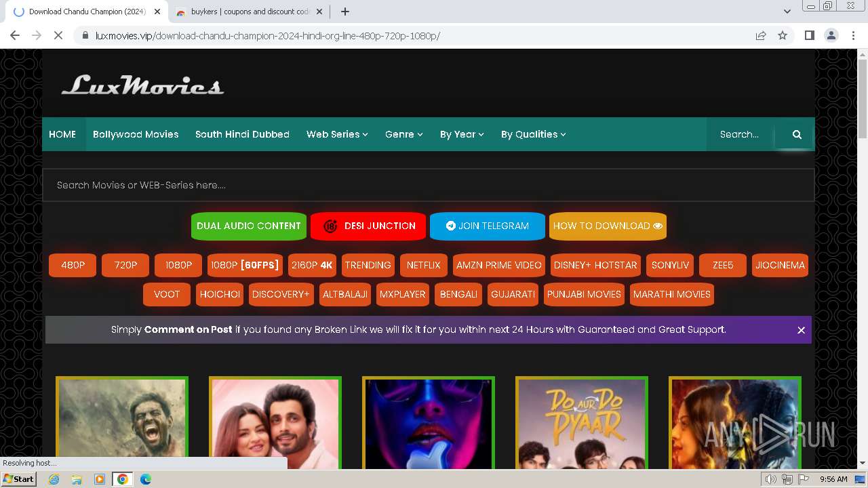Close the Download Chandu Champion tab
This screenshot has height=488, width=868.
[157, 12]
